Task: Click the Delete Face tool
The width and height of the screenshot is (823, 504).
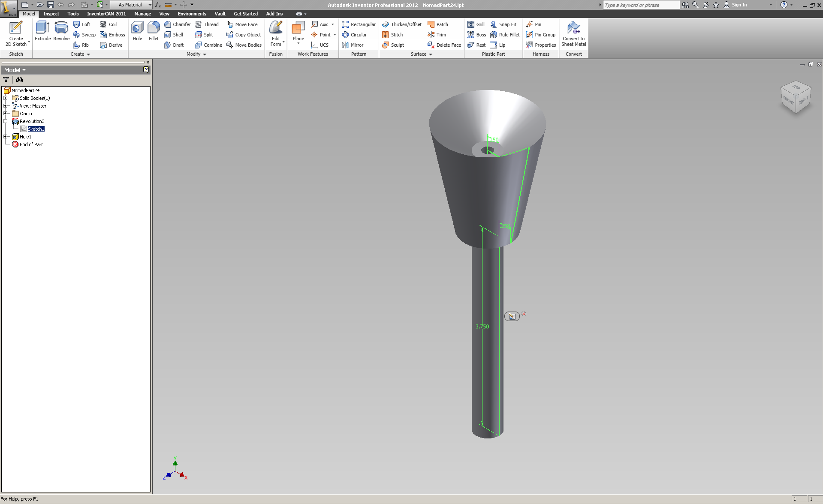Action: 444,45
